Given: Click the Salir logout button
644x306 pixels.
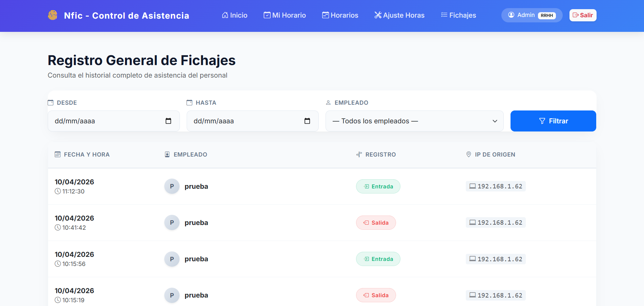Looking at the screenshot, I should tap(583, 15).
